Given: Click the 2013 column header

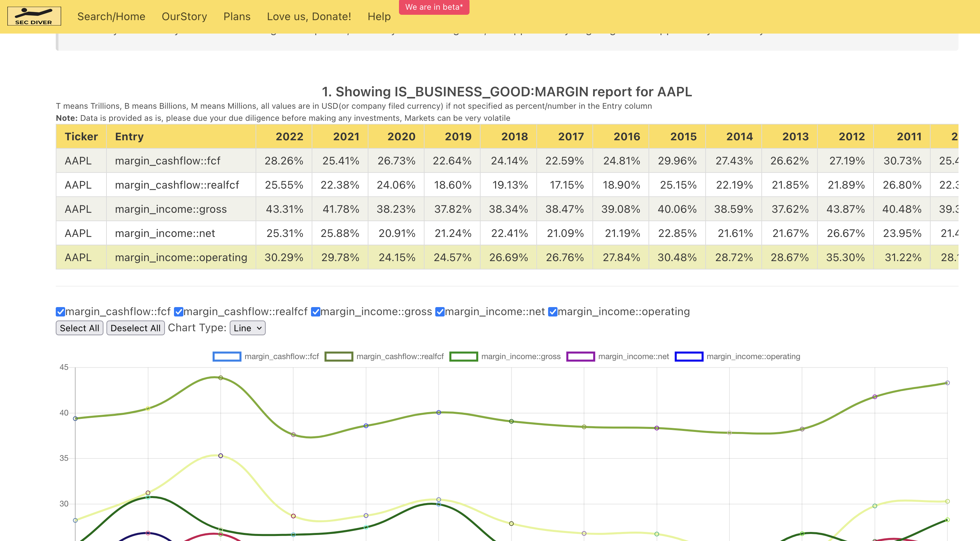Looking at the screenshot, I should (789, 137).
